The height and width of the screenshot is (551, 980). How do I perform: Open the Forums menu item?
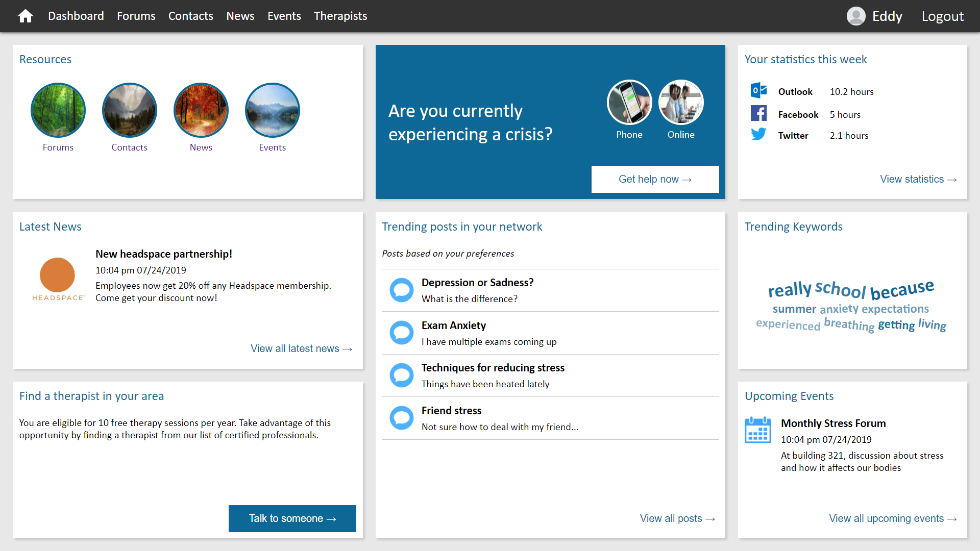coord(135,15)
